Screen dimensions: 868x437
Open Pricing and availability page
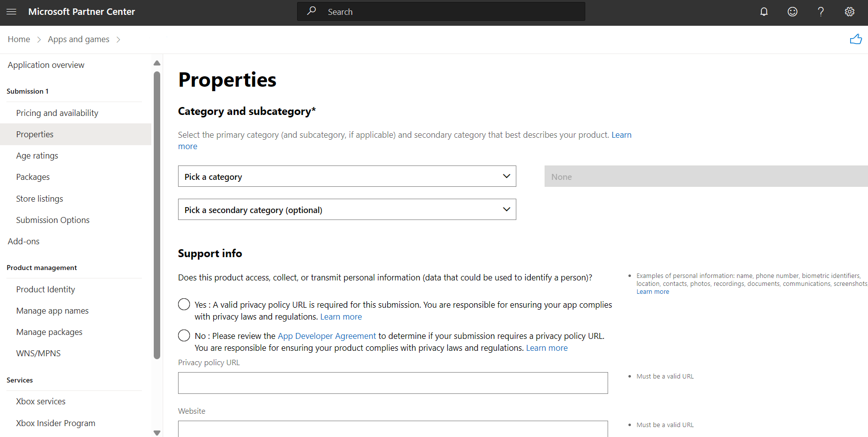[57, 113]
